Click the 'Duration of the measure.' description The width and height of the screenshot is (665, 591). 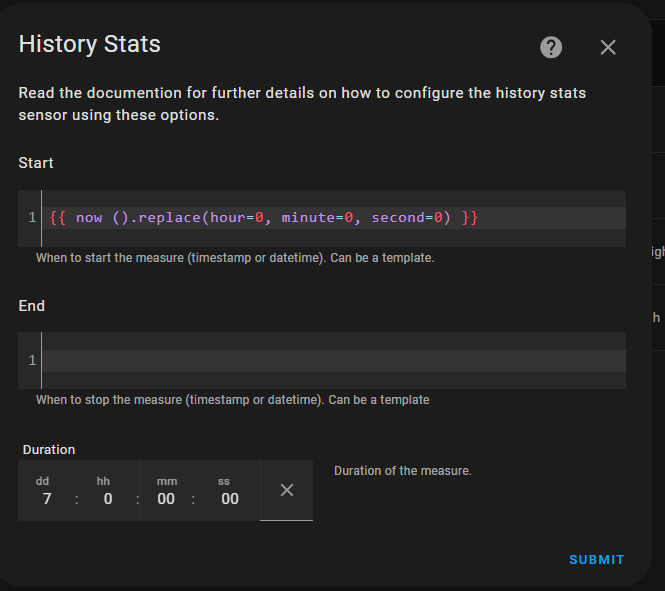[402, 471]
